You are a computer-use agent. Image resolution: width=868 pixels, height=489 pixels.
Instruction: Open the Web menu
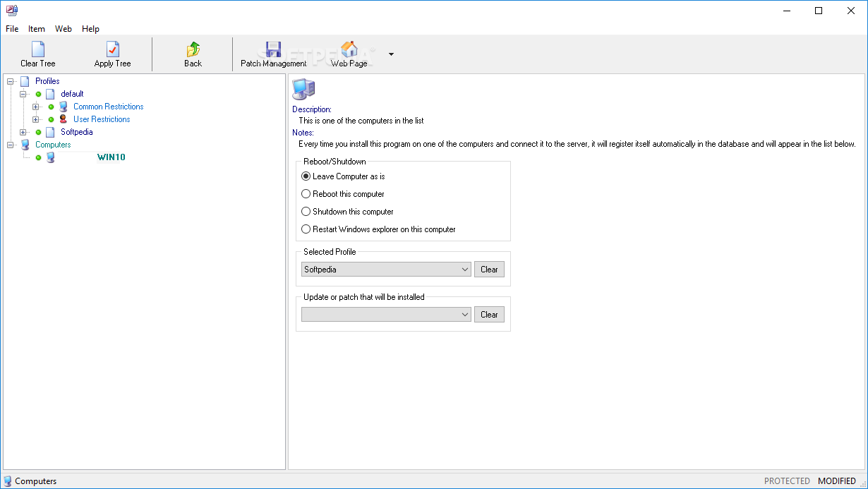point(64,29)
